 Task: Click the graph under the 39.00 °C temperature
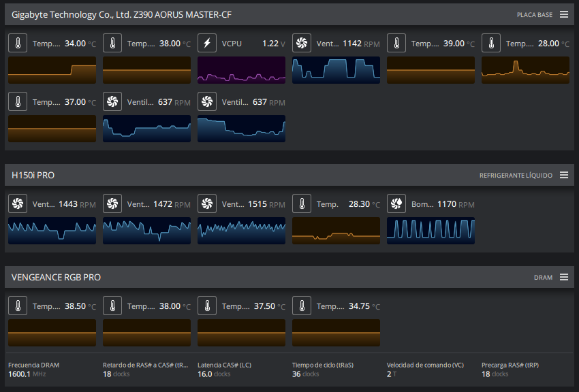point(431,70)
